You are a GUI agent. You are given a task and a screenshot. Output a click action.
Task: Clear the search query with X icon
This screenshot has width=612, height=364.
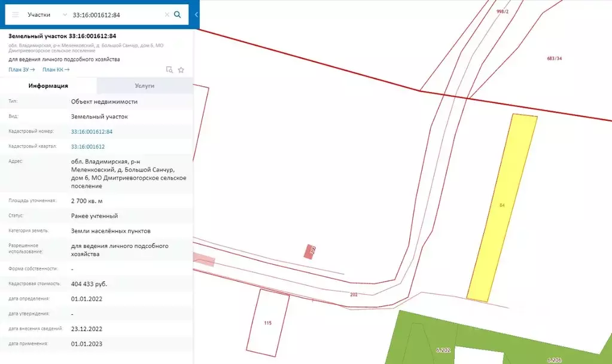[x=166, y=14]
